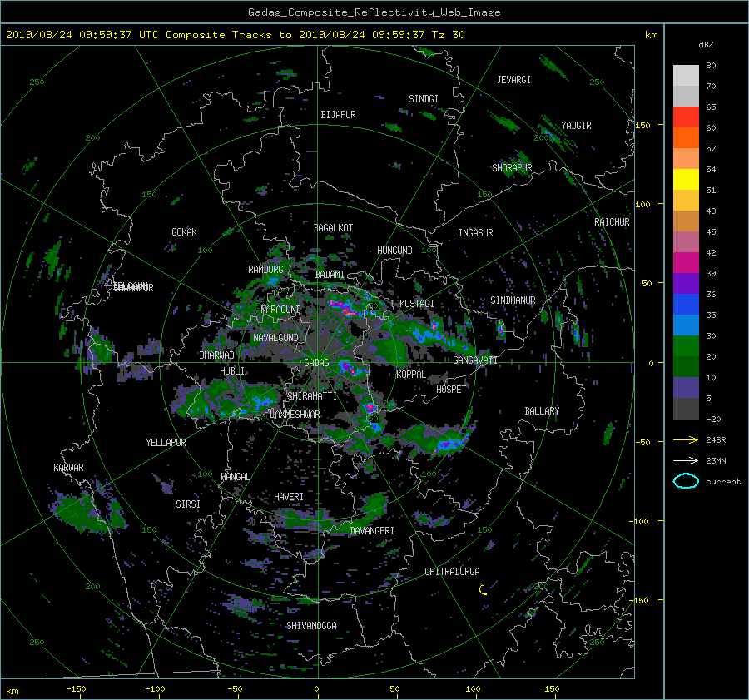Click the 23MN legend label

[x=716, y=461]
